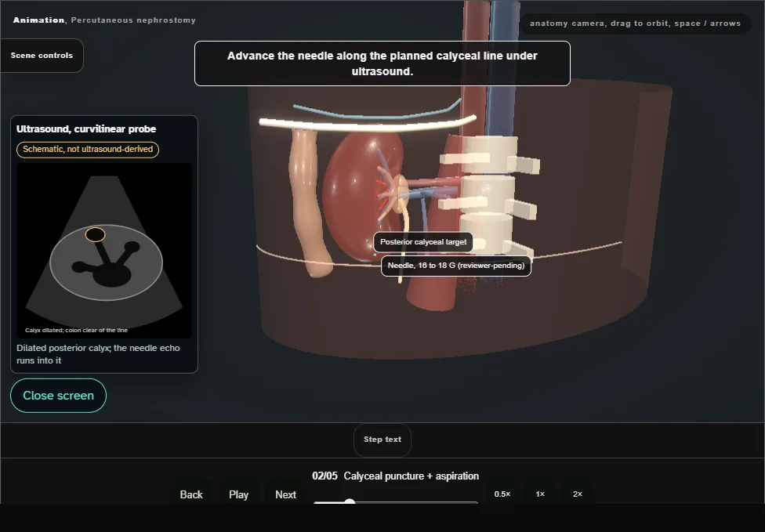Viewport: 765px width, 532px height.
Task: Click the Posterior calyceal target label
Action: [423, 242]
